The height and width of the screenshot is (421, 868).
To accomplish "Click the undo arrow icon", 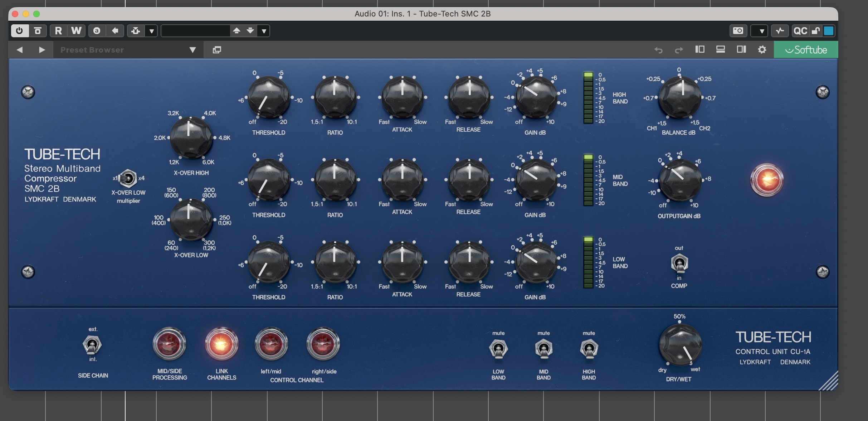I will tap(659, 49).
